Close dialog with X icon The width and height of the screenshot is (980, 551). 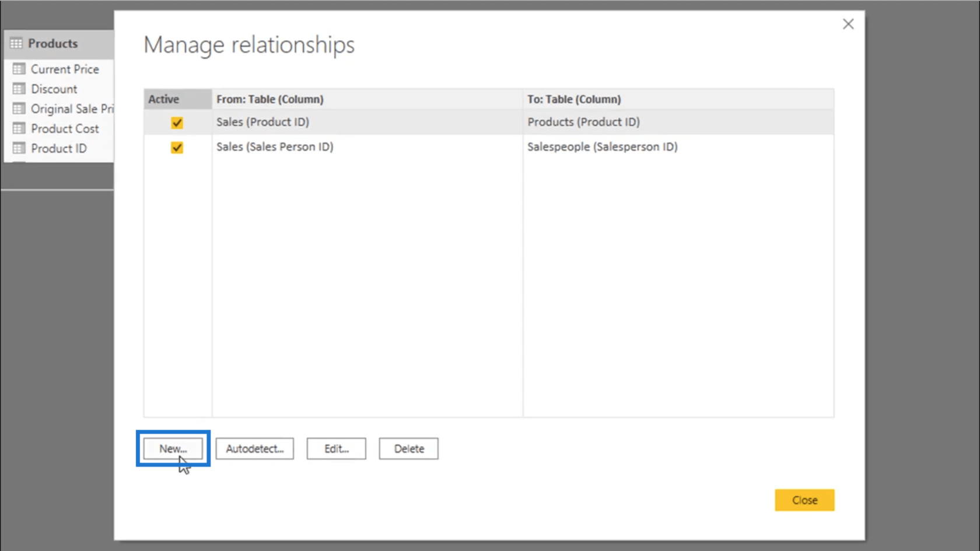848,24
